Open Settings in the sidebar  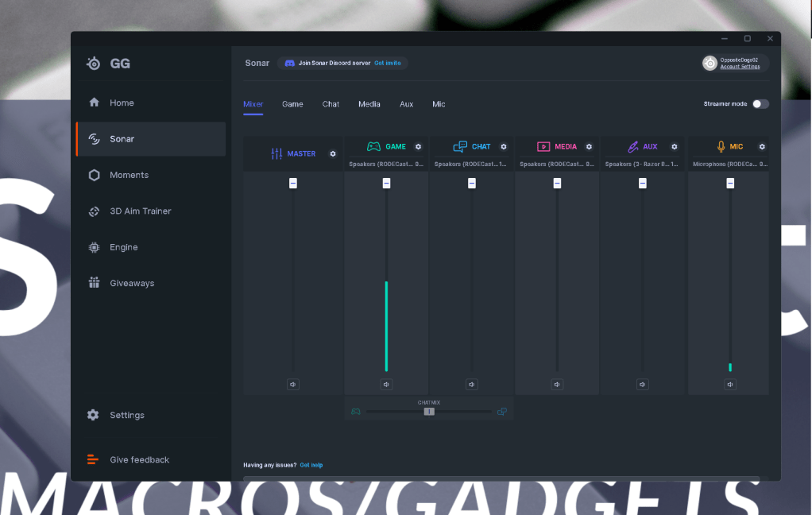click(x=151, y=415)
